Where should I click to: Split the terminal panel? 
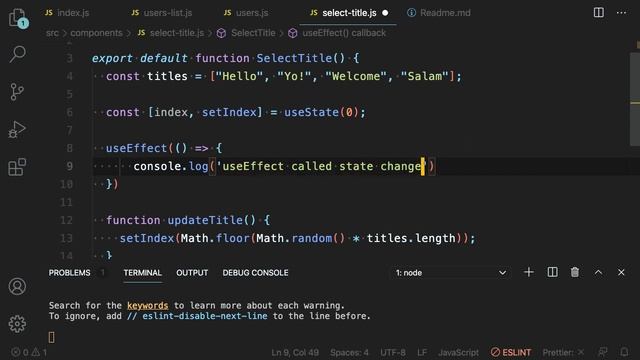(x=552, y=272)
